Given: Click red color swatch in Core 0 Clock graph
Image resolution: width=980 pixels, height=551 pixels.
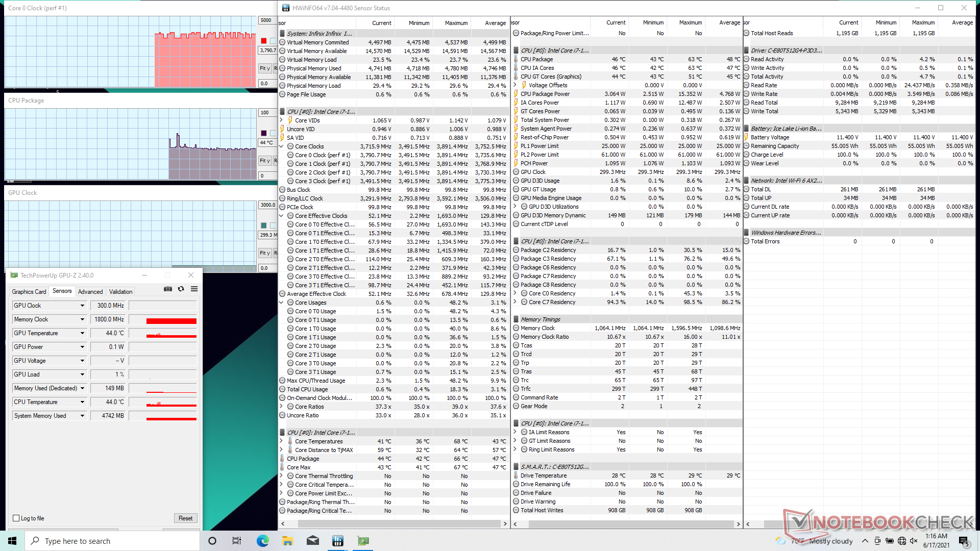Looking at the screenshot, I should pos(264,41).
